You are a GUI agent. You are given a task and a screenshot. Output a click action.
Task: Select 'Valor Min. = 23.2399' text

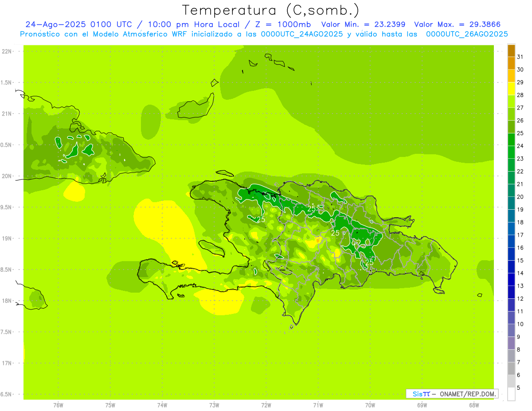click(363, 25)
